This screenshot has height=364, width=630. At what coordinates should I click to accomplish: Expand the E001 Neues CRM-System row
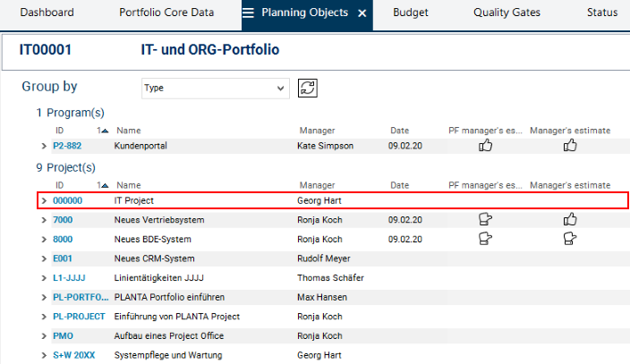(44, 258)
